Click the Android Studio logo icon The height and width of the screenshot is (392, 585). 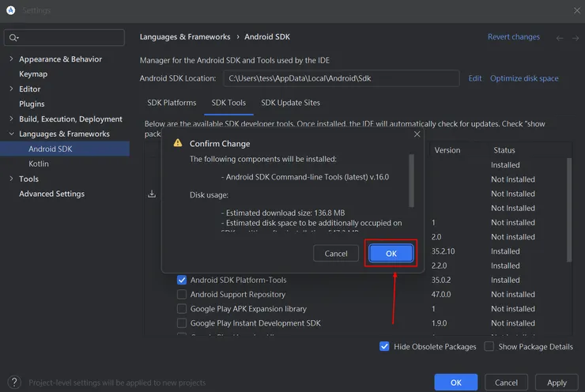(x=11, y=9)
